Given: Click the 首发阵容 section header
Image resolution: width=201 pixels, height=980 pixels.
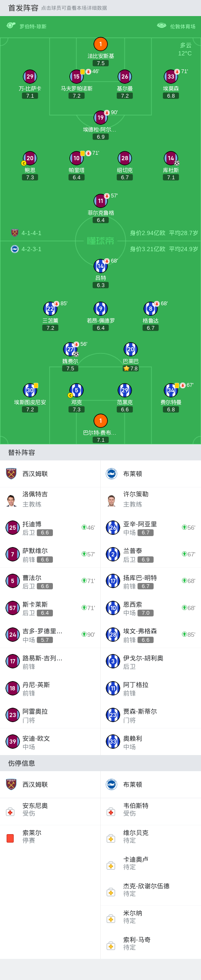Looking at the screenshot, I should coord(23,8).
